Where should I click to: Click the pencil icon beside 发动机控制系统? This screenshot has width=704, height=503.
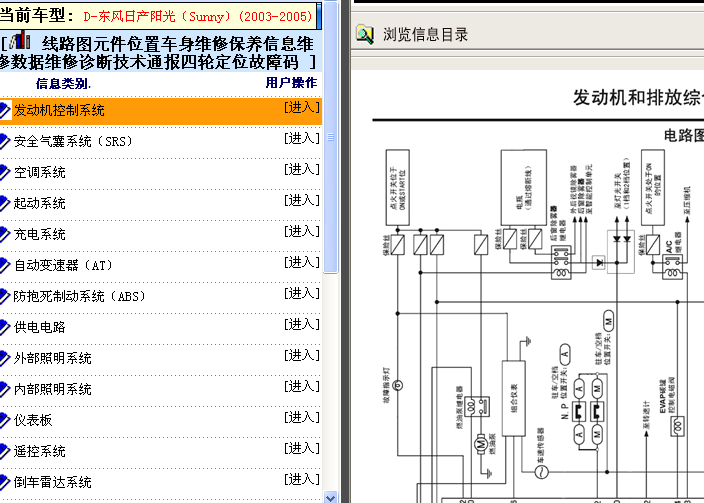[x=4, y=110]
